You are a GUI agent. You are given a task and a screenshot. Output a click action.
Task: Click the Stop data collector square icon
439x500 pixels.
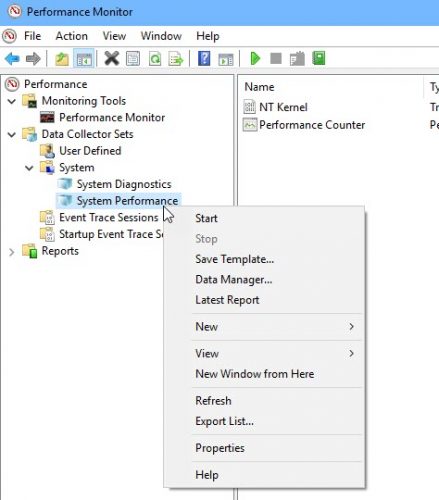coord(276,59)
